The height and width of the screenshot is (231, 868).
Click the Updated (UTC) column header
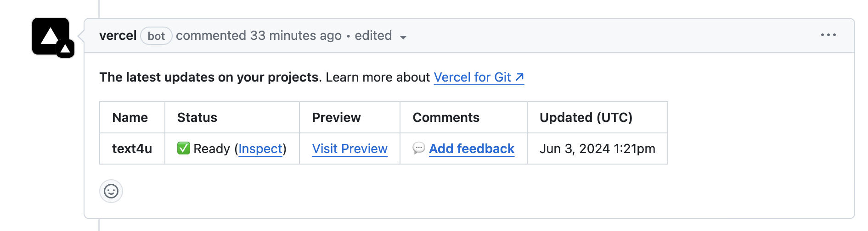(586, 118)
